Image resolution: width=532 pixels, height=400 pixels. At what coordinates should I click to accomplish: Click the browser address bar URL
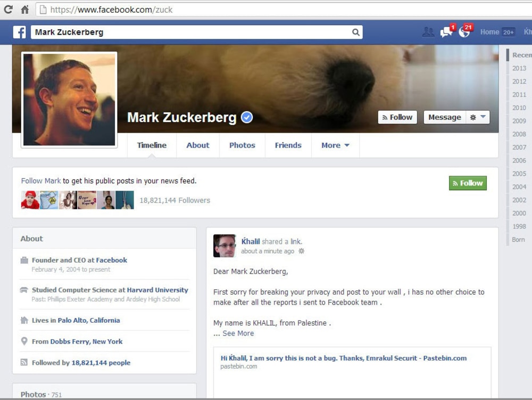click(x=111, y=10)
